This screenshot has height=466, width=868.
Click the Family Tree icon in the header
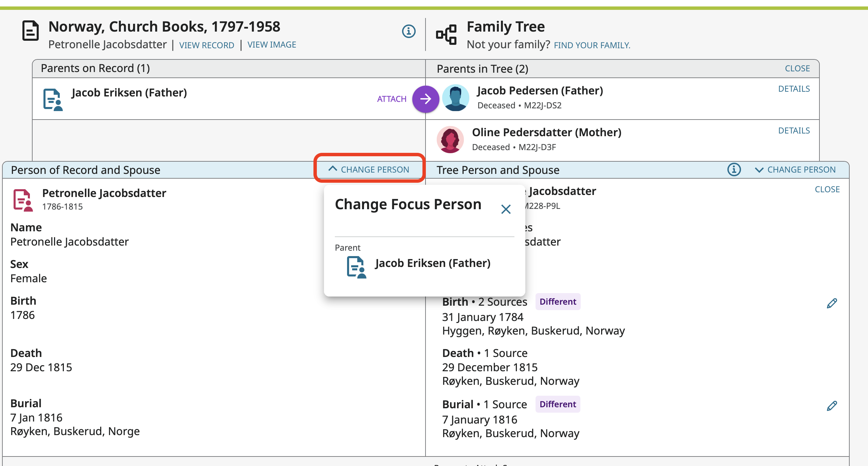pos(446,35)
